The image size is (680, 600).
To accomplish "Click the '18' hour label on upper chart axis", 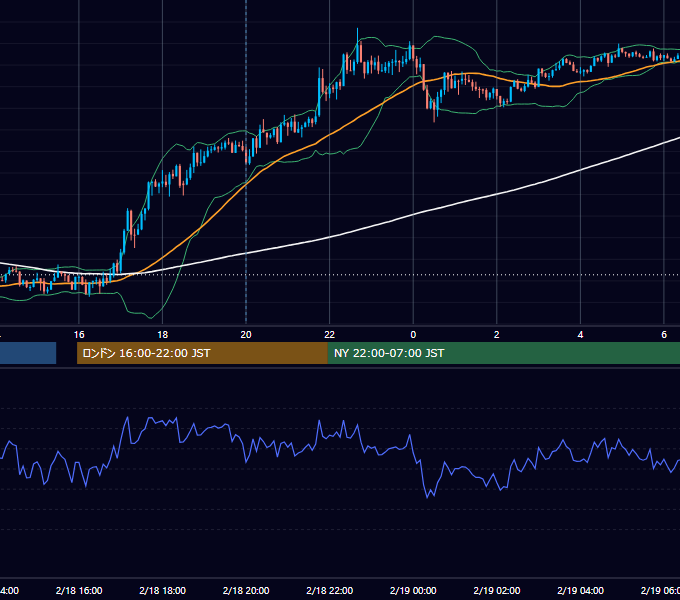I will click(x=163, y=335).
